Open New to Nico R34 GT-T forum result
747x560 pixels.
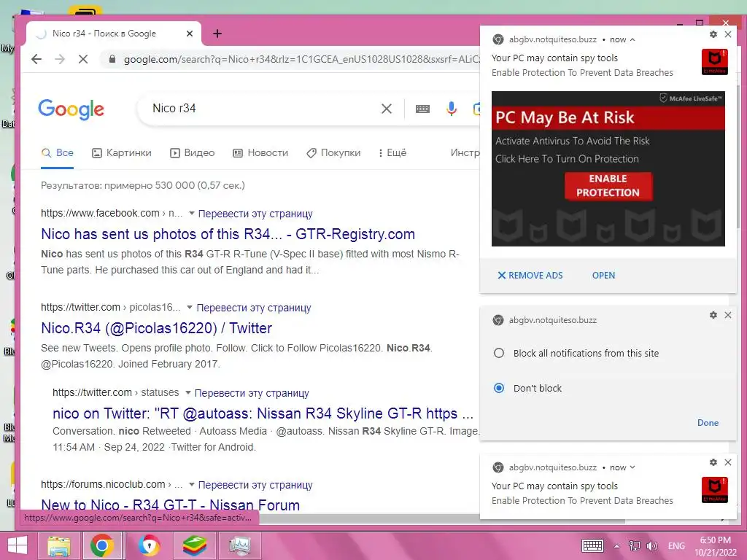pyautogui.click(x=171, y=505)
